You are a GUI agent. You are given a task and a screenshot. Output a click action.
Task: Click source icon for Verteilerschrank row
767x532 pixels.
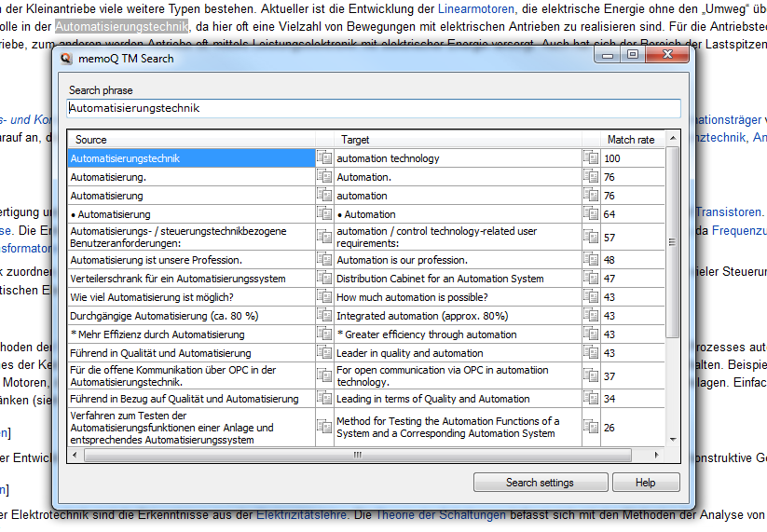click(324, 279)
